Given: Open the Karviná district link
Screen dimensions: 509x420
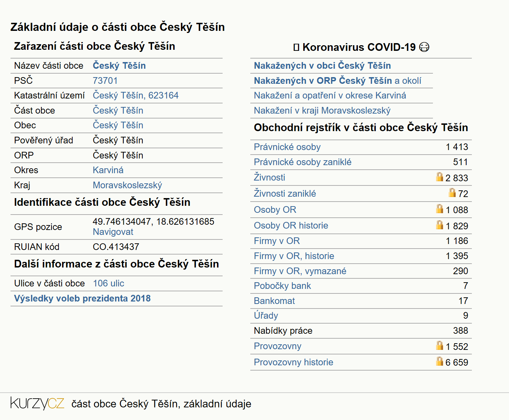Looking at the screenshot, I should coord(108,170).
